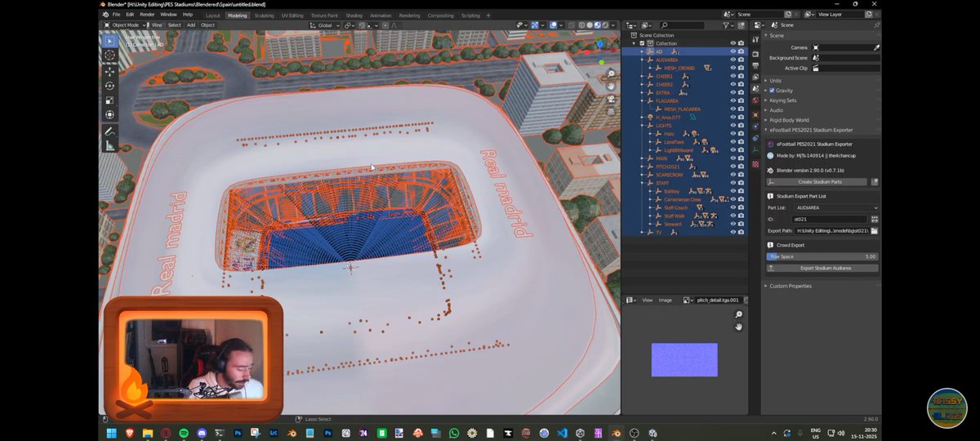Switch to the Sculpting workspace tab
The height and width of the screenshot is (441, 980).
click(264, 15)
